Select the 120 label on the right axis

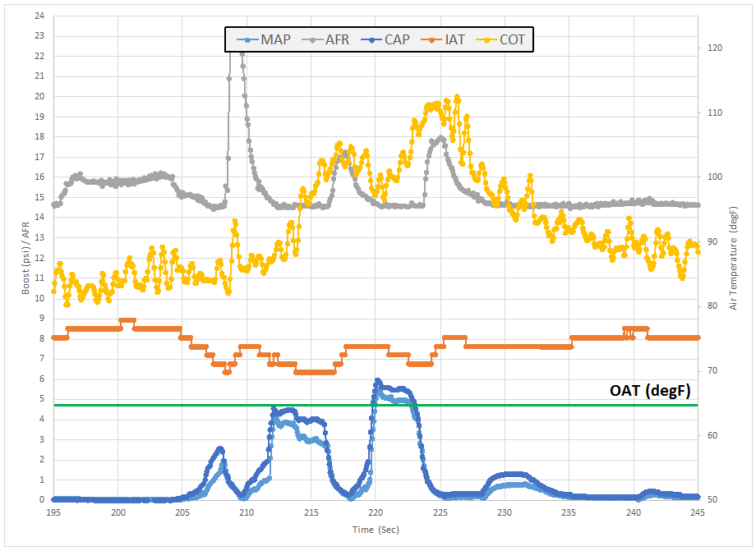(x=713, y=48)
